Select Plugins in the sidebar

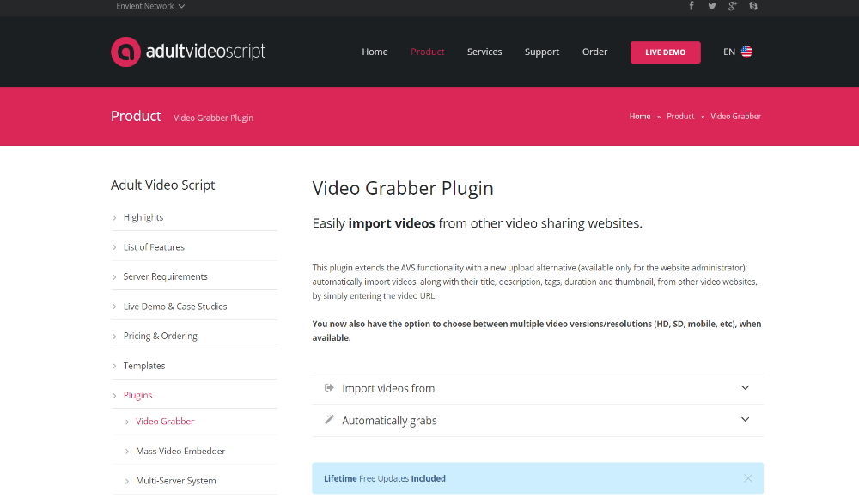coord(138,395)
